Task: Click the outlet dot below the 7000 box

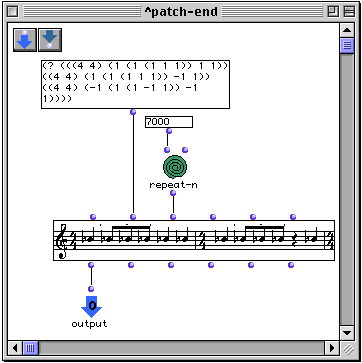Action: pyautogui.click(x=169, y=131)
